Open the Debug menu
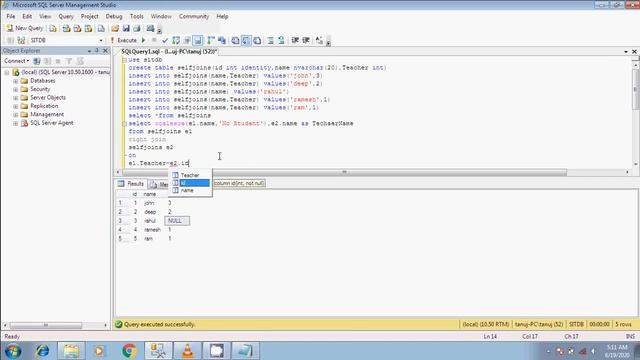640x360 pixels. pyautogui.click(x=114, y=16)
